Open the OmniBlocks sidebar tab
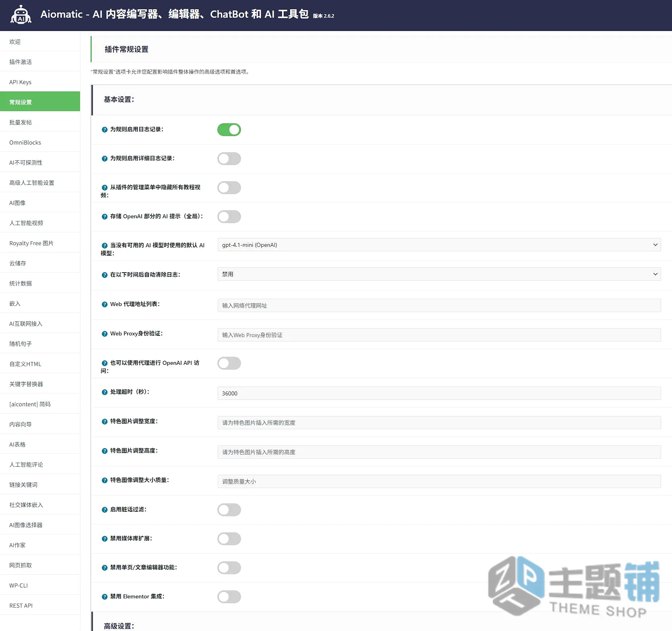The height and width of the screenshot is (631, 672). tap(40, 142)
